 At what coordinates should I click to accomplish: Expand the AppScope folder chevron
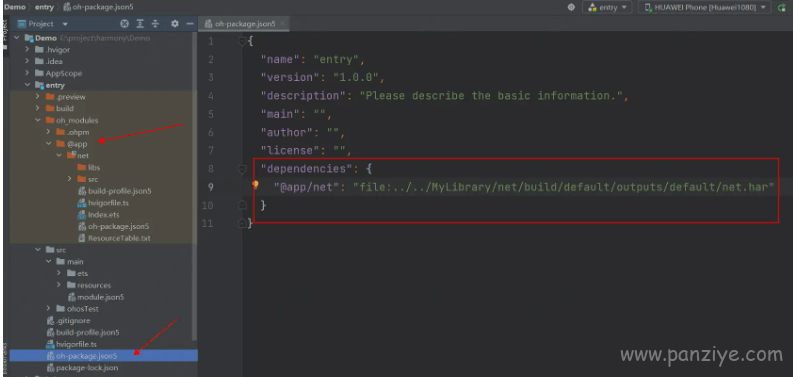(x=27, y=73)
